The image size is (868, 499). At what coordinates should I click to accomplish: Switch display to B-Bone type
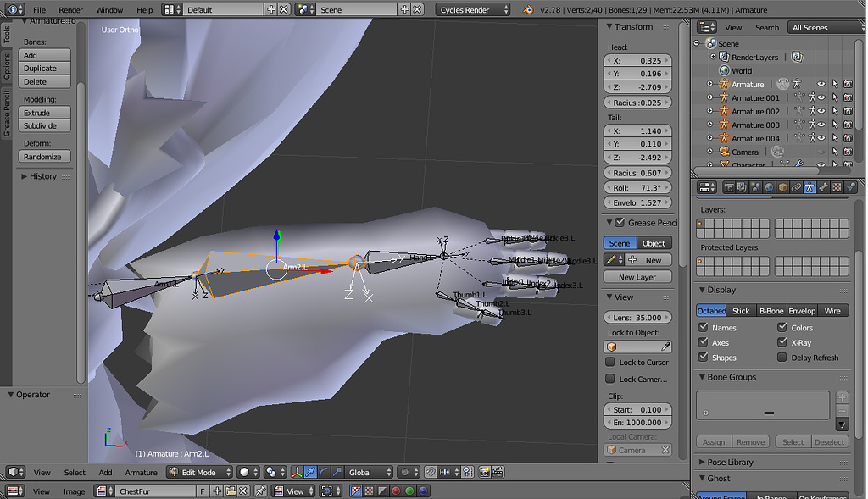(x=771, y=311)
